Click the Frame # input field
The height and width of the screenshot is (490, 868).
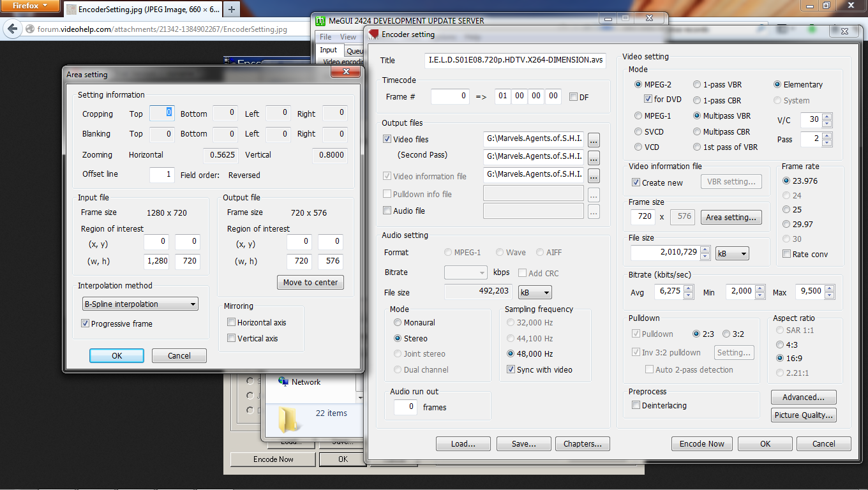[451, 96]
